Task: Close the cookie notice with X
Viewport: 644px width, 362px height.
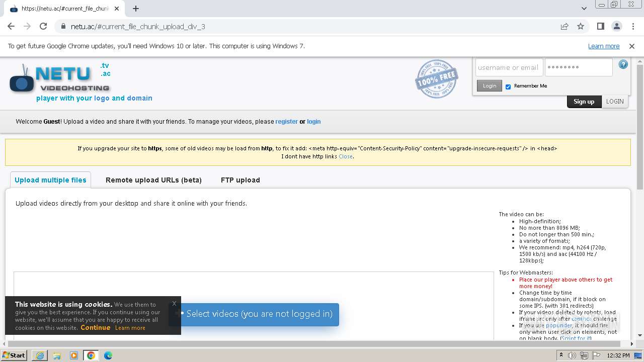Action: coord(174,303)
